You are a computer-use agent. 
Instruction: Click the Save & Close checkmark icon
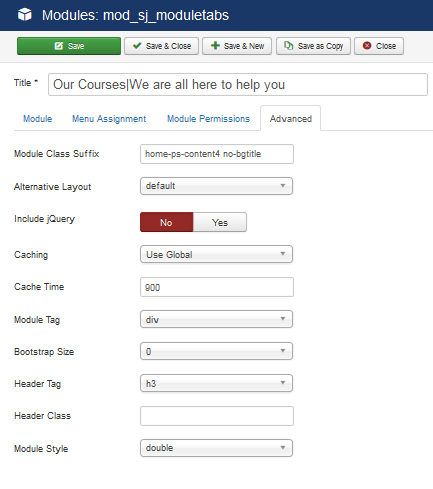click(x=137, y=46)
